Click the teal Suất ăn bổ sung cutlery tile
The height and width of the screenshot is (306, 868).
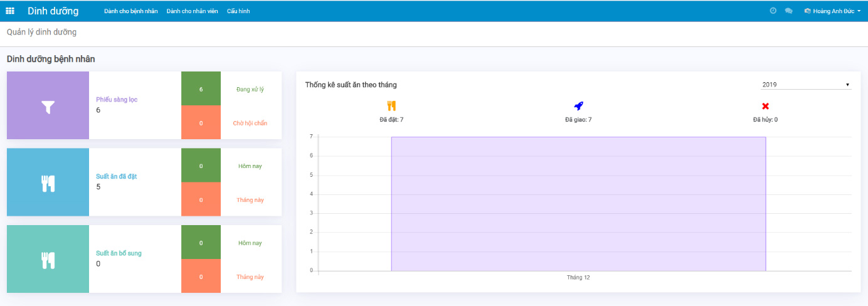click(48, 259)
